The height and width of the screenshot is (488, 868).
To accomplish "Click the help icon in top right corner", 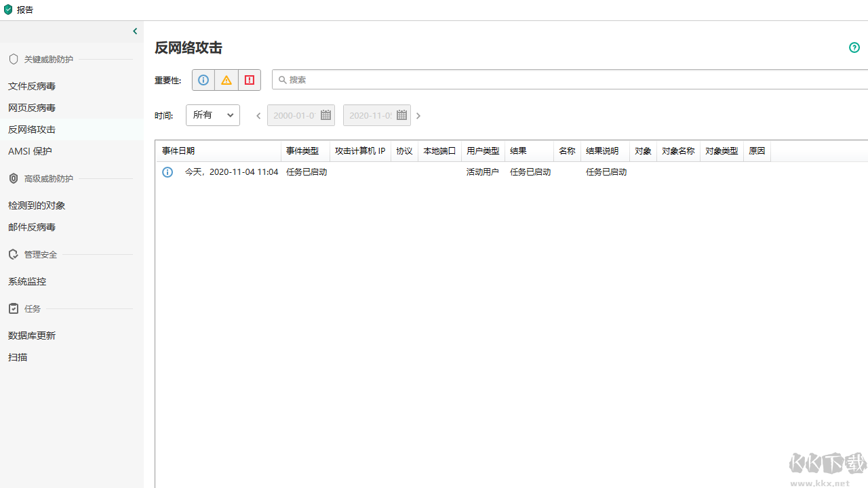I will (x=854, y=47).
